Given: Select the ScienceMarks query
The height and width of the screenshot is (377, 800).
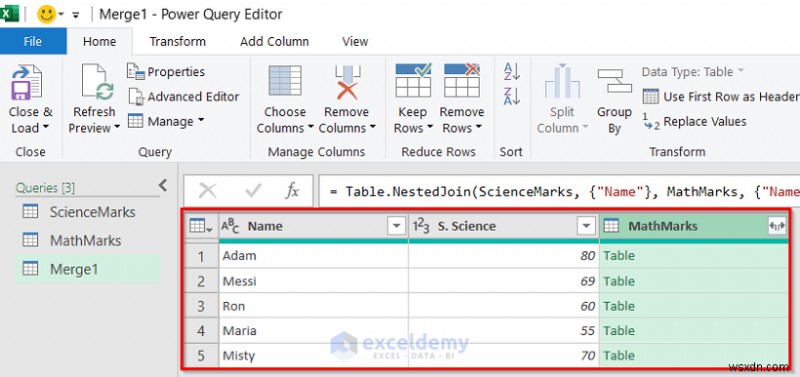Looking at the screenshot, I should click(x=88, y=212).
